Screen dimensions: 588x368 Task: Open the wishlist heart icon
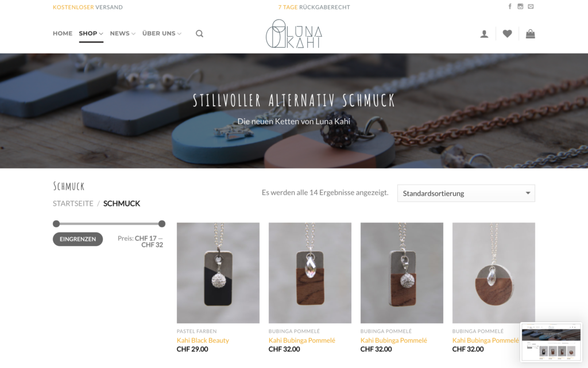click(507, 34)
